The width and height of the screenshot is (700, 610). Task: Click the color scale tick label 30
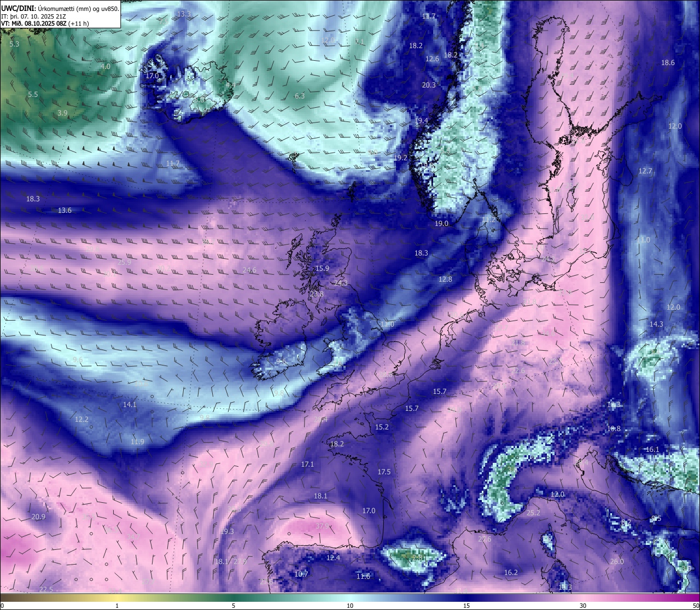(x=583, y=605)
